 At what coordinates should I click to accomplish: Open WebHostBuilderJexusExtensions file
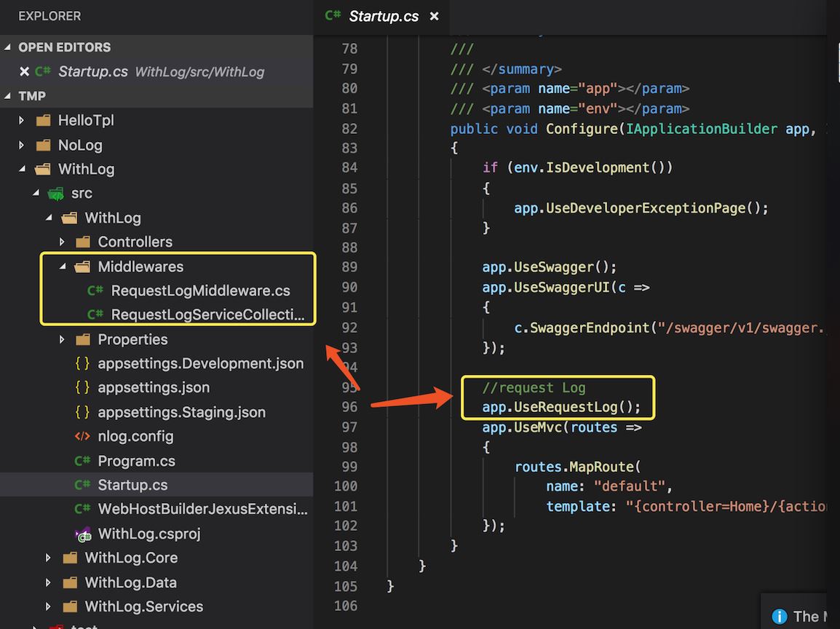pos(202,509)
